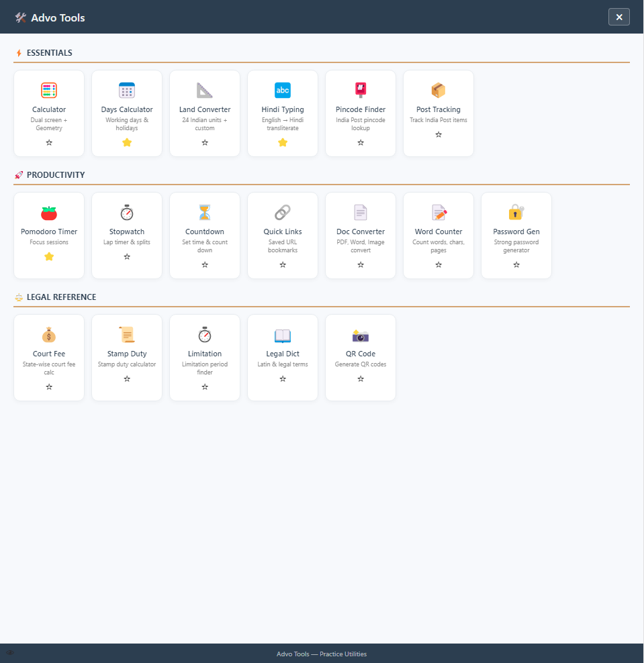644x663 pixels.
Task: Launch the Pomodoro Timer tomato icon
Action: 49,213
